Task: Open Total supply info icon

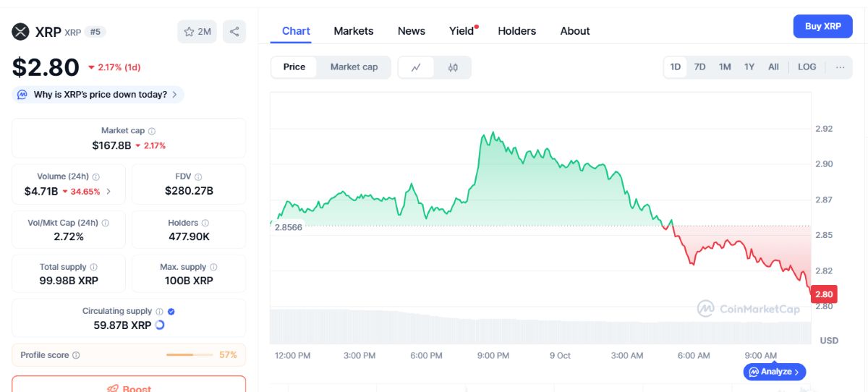Action: (x=93, y=267)
